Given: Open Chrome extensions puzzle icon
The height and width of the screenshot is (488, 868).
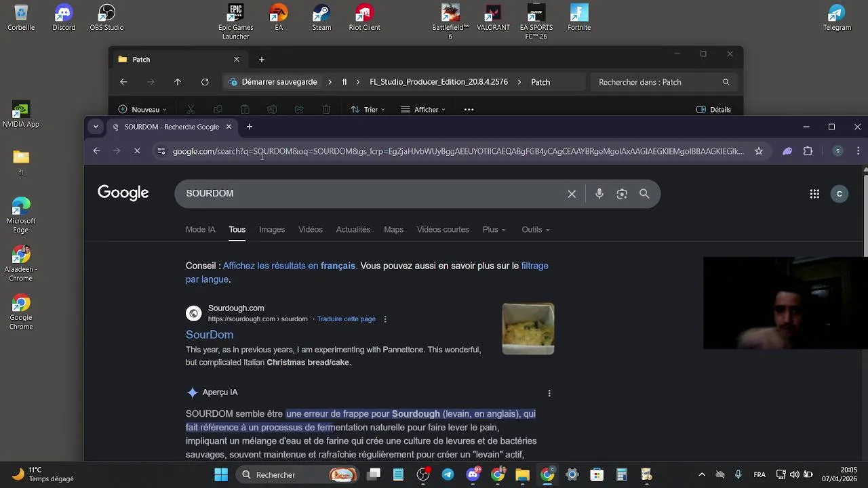Looking at the screenshot, I should (x=808, y=151).
